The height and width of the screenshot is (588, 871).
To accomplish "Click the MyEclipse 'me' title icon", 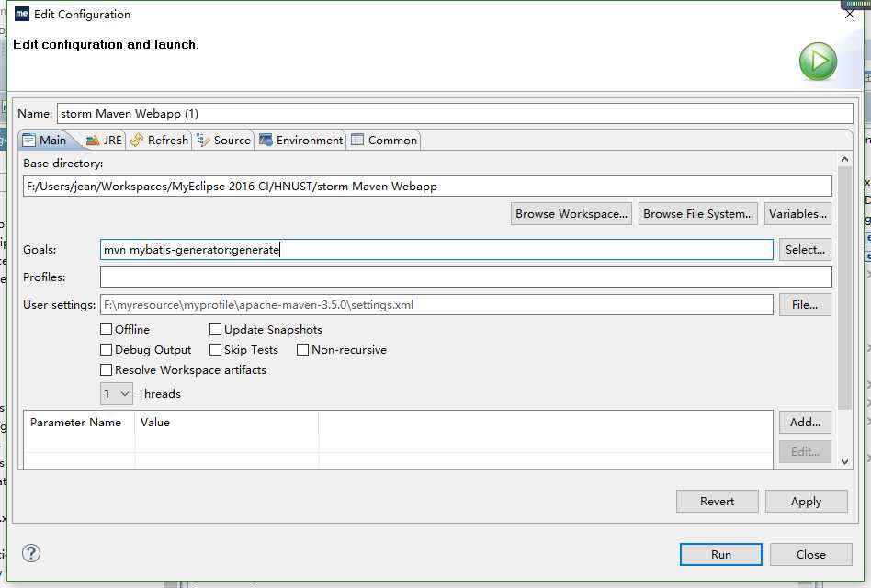I will pos(22,14).
